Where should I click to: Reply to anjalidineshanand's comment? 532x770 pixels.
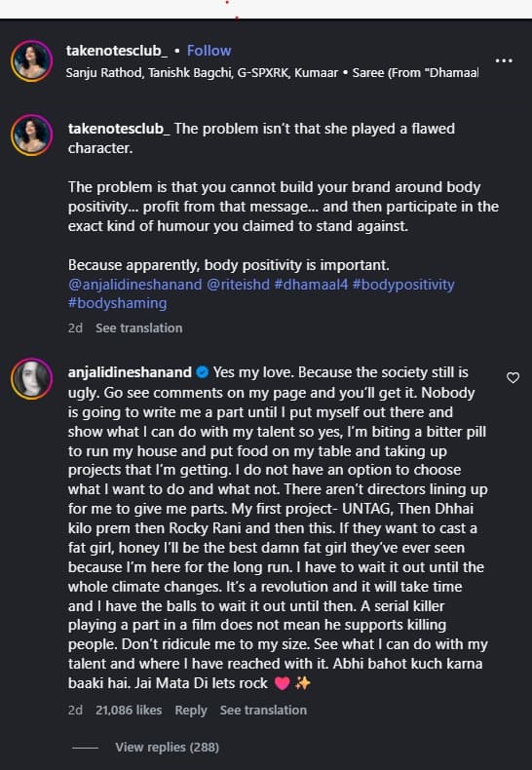pyautogui.click(x=191, y=711)
